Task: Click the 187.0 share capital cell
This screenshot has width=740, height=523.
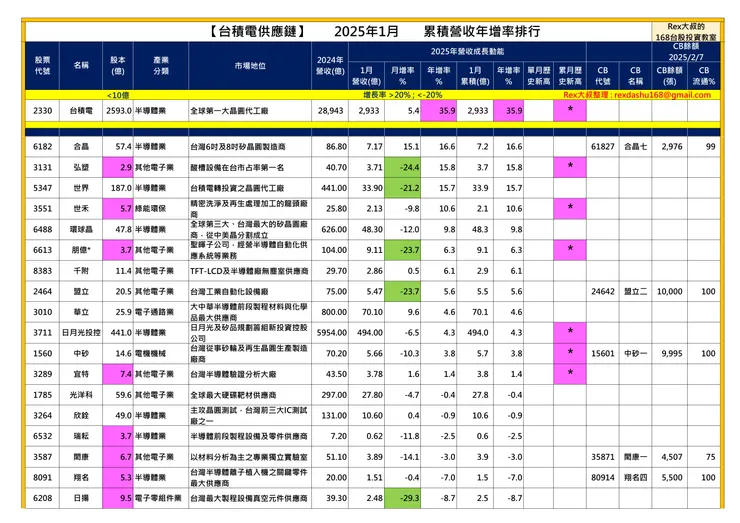Action: pyautogui.click(x=118, y=188)
